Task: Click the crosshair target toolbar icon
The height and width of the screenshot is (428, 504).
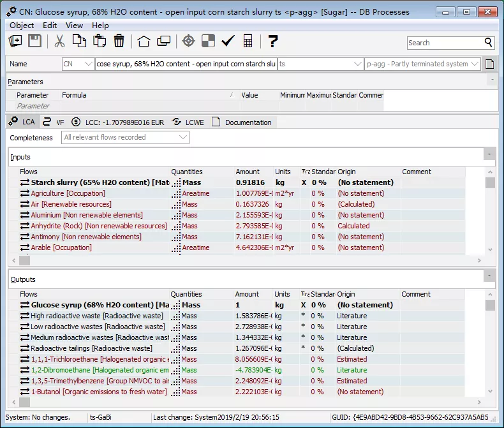Action: pos(188,41)
